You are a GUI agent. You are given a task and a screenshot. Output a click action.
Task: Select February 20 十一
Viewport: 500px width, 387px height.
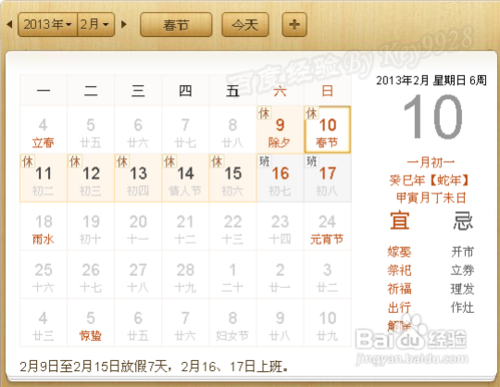tap(138, 226)
